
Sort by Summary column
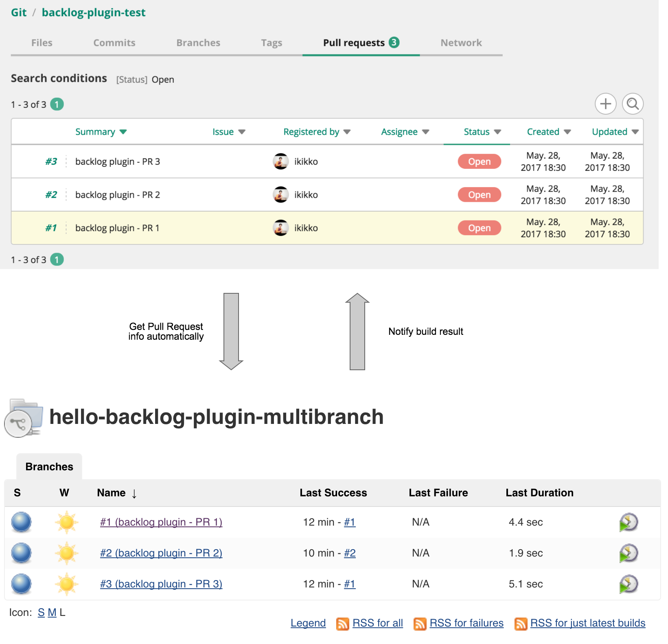(101, 132)
